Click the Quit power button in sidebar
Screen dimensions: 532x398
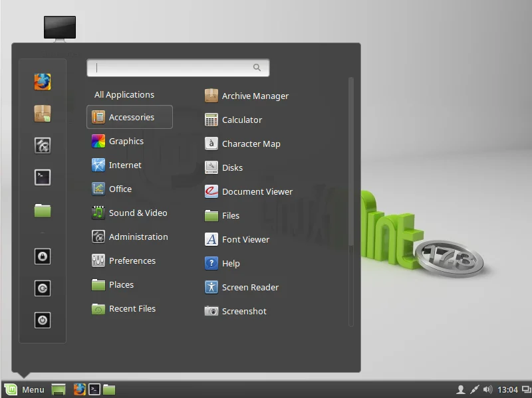[43, 320]
